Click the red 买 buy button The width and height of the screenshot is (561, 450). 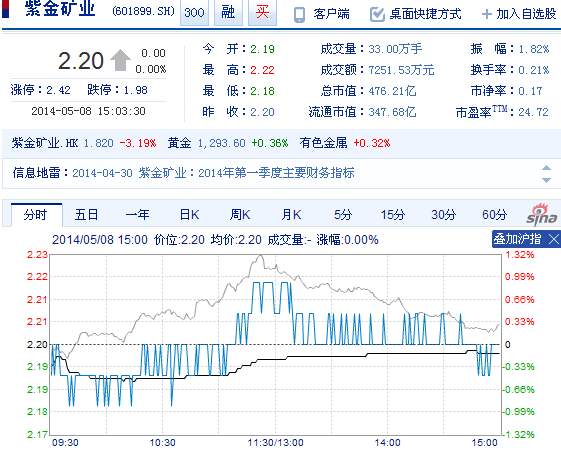[x=262, y=13]
